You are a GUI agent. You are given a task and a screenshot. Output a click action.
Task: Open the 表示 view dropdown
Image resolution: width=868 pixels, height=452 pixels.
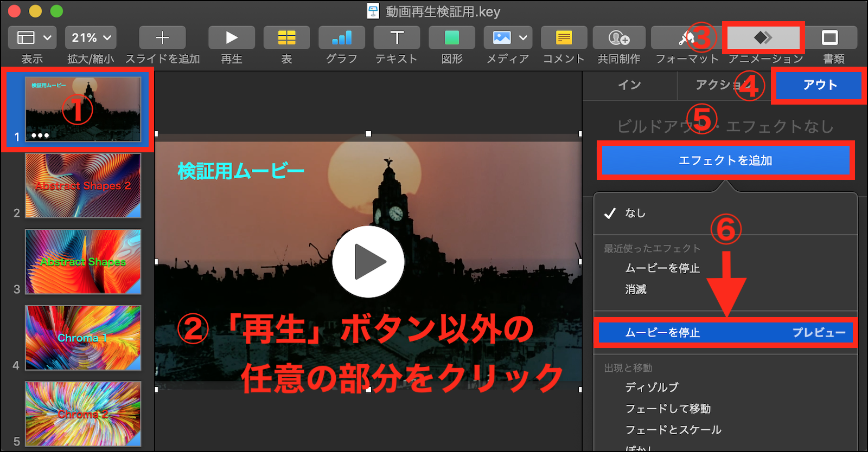click(32, 37)
